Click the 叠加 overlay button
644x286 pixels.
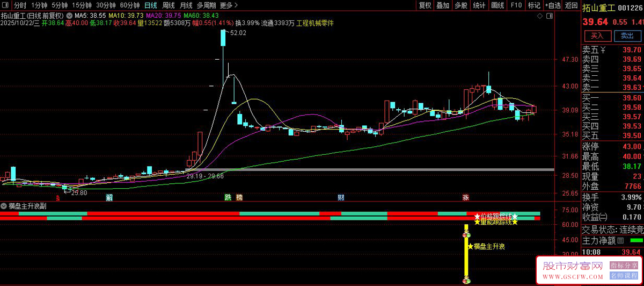(x=443, y=5)
